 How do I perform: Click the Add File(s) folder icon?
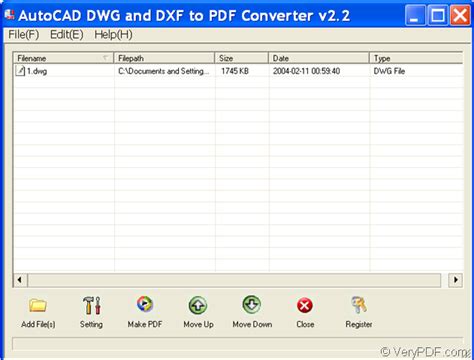pos(38,305)
